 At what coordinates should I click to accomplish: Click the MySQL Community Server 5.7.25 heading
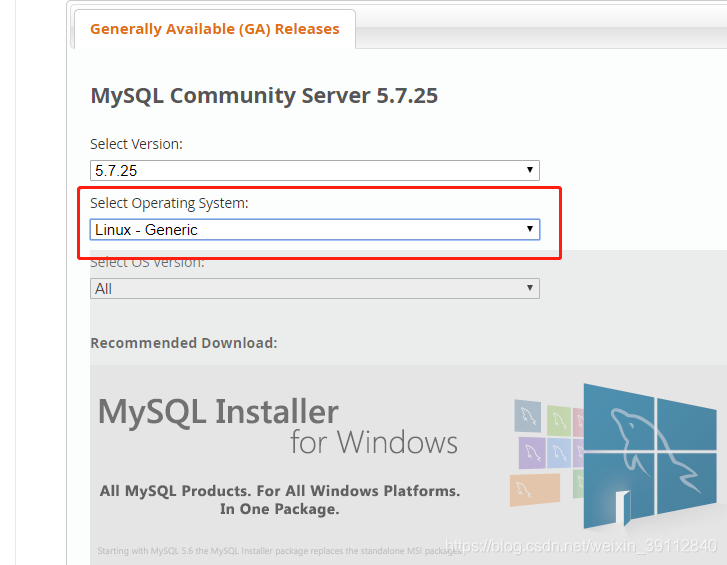point(264,96)
